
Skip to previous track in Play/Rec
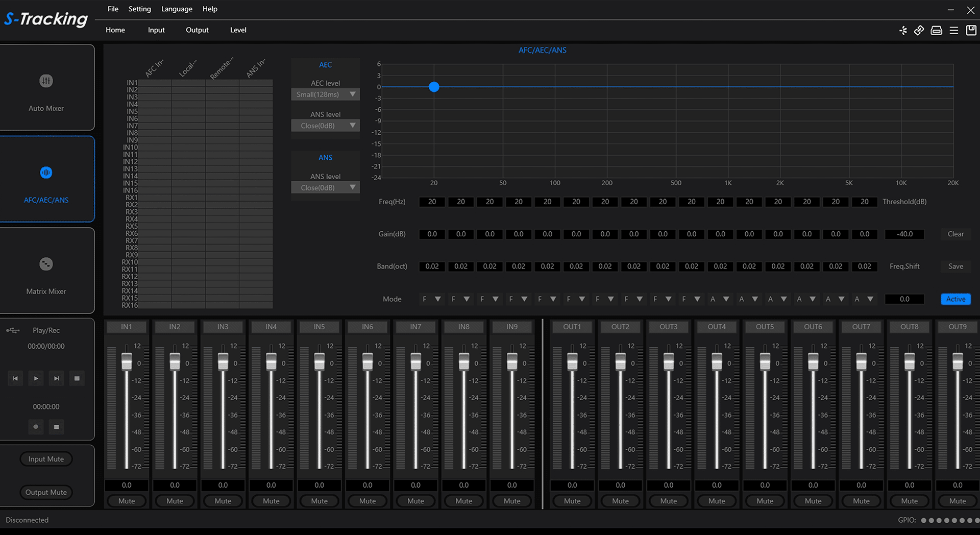click(x=15, y=378)
